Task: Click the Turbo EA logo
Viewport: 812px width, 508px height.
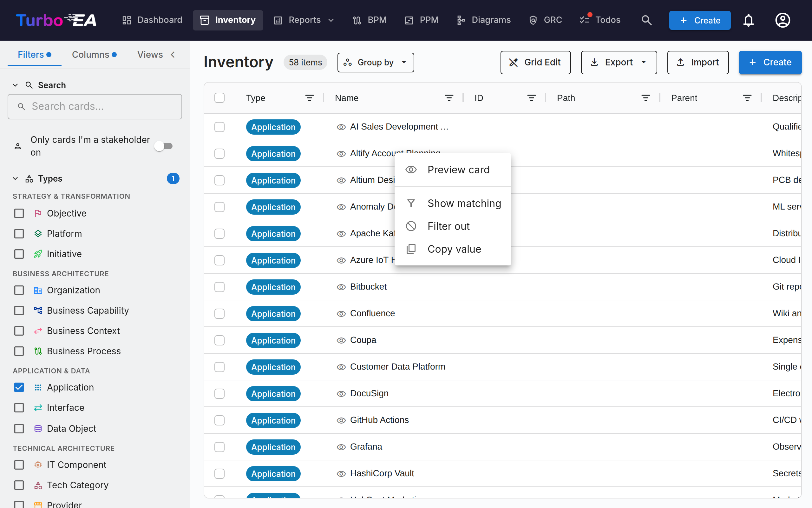Action: 56,20
